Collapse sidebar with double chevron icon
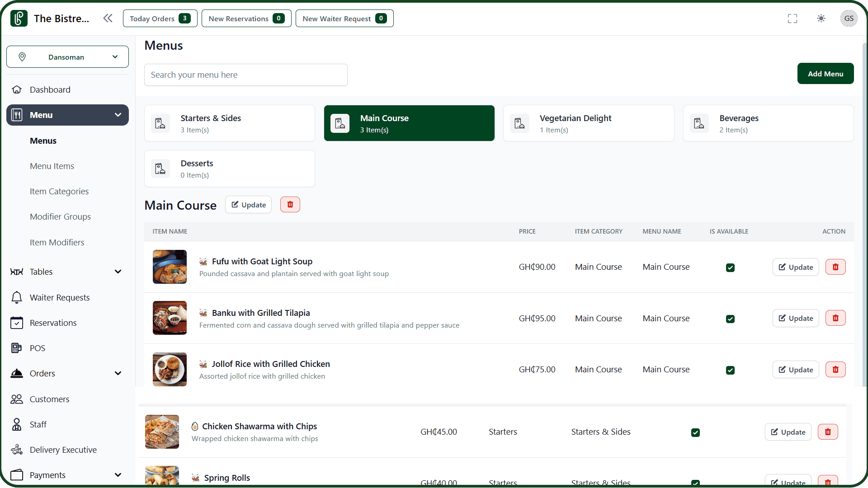Viewport: 868px width, 488px height. click(x=108, y=18)
